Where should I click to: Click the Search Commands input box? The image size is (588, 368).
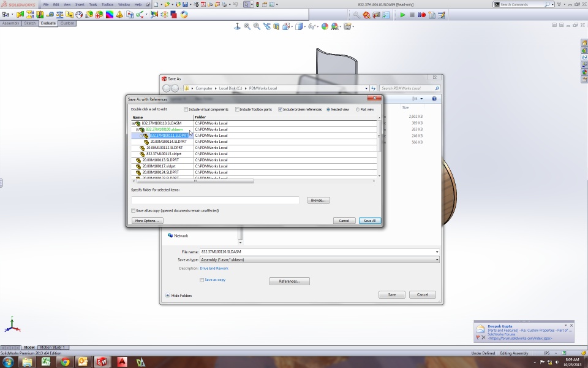(522, 4)
